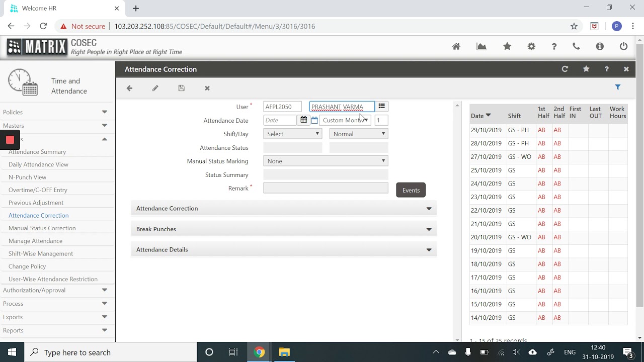The image size is (644, 362).
Task: Click the User ID field AFPL2050
Action: [x=282, y=107]
